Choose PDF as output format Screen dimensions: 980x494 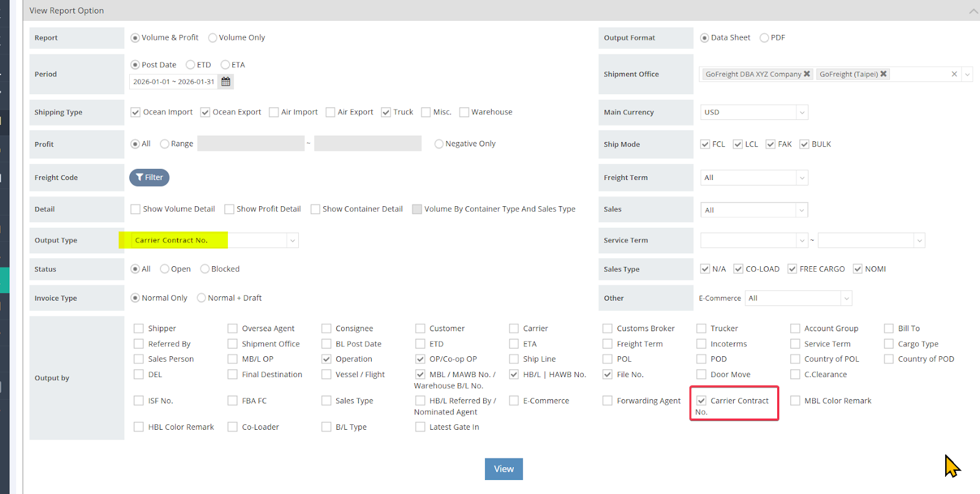(x=764, y=38)
